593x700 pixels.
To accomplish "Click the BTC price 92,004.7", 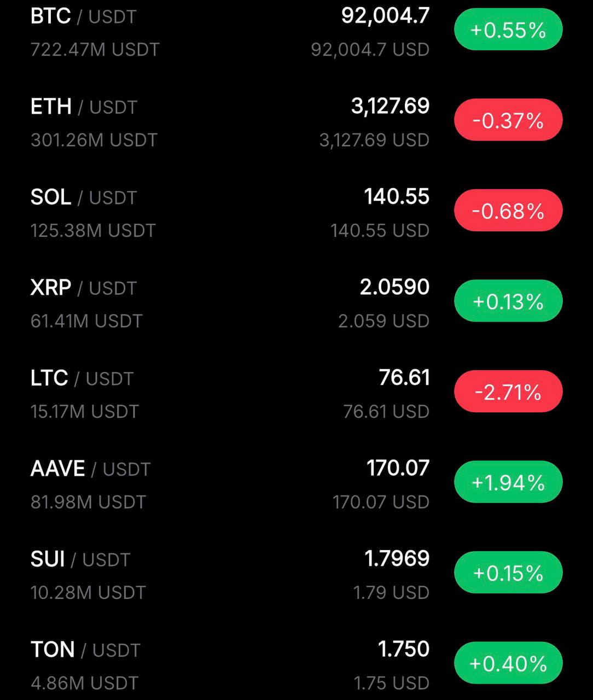I will pos(385,16).
